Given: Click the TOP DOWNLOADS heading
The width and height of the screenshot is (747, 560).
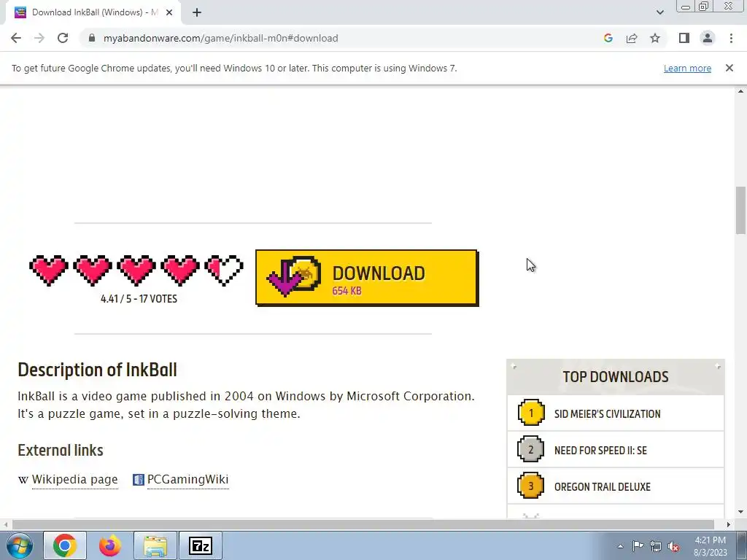Looking at the screenshot, I should 616,377.
